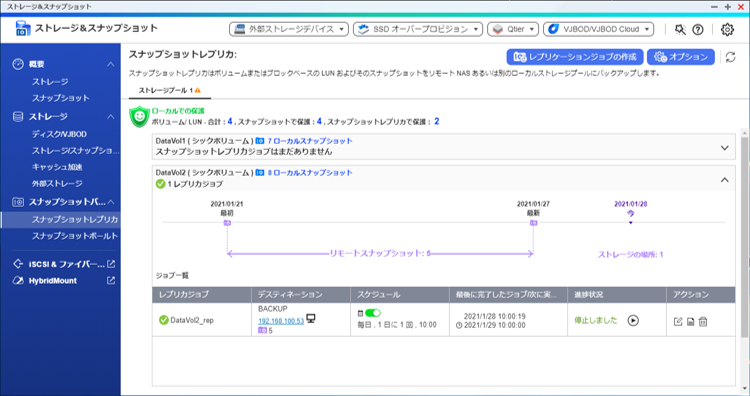View logs icon for DataVol2_rep job

point(690,322)
